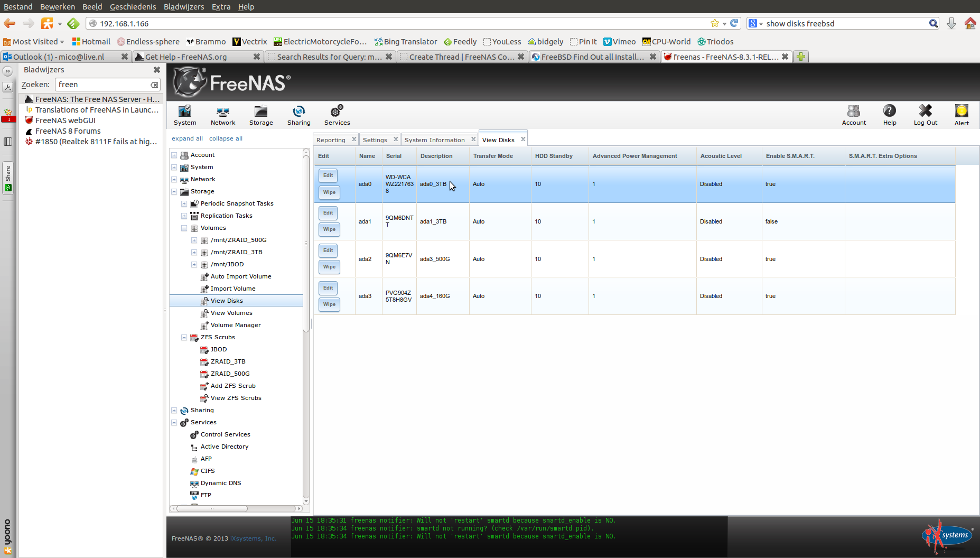This screenshot has width=980, height=558.
Task: Expand the Network tree node
Action: pos(174,179)
